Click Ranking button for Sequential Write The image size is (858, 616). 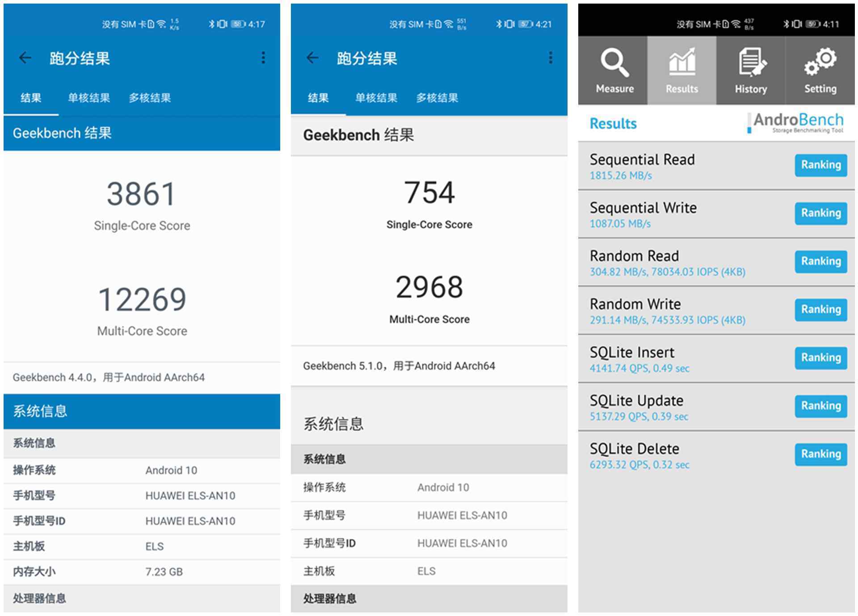tap(821, 213)
